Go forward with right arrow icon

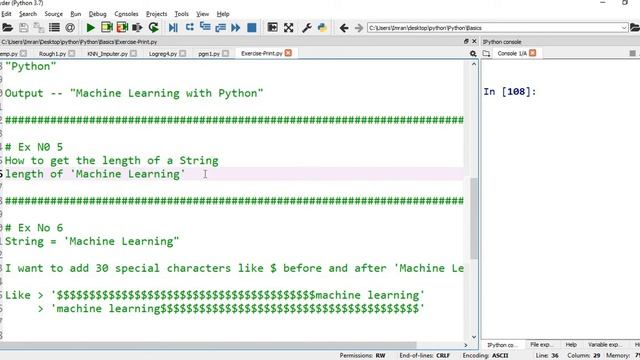click(x=358, y=28)
